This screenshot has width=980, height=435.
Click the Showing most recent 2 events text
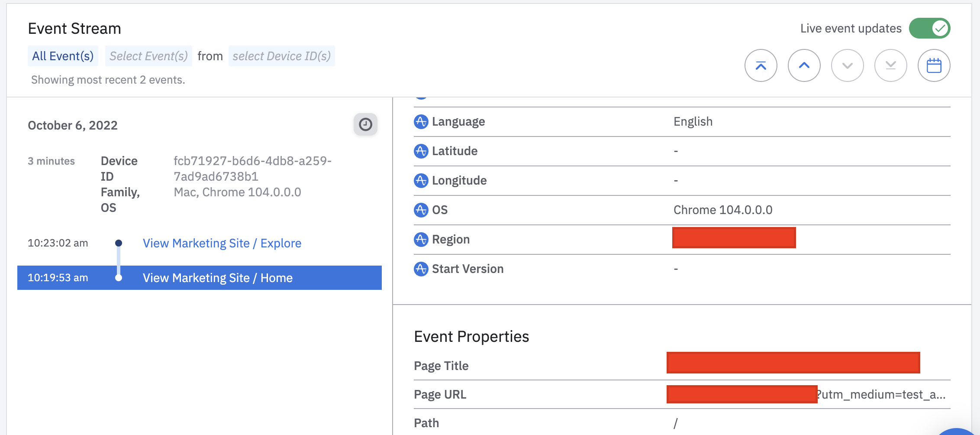point(108,79)
